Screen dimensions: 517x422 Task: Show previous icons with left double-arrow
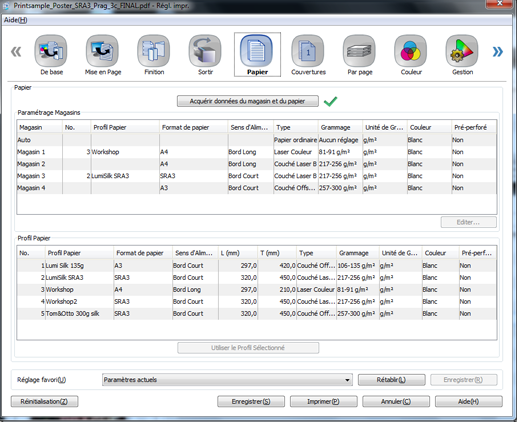coord(16,52)
